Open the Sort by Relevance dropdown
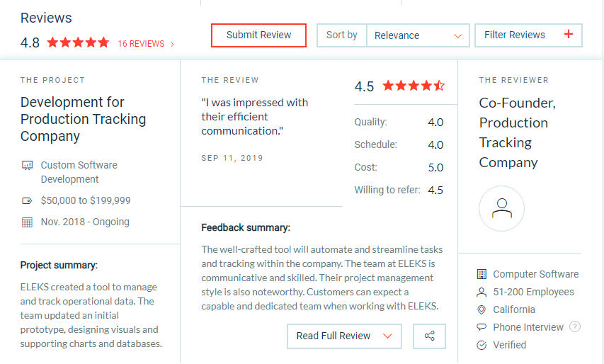The height and width of the screenshot is (364, 604). click(x=417, y=35)
